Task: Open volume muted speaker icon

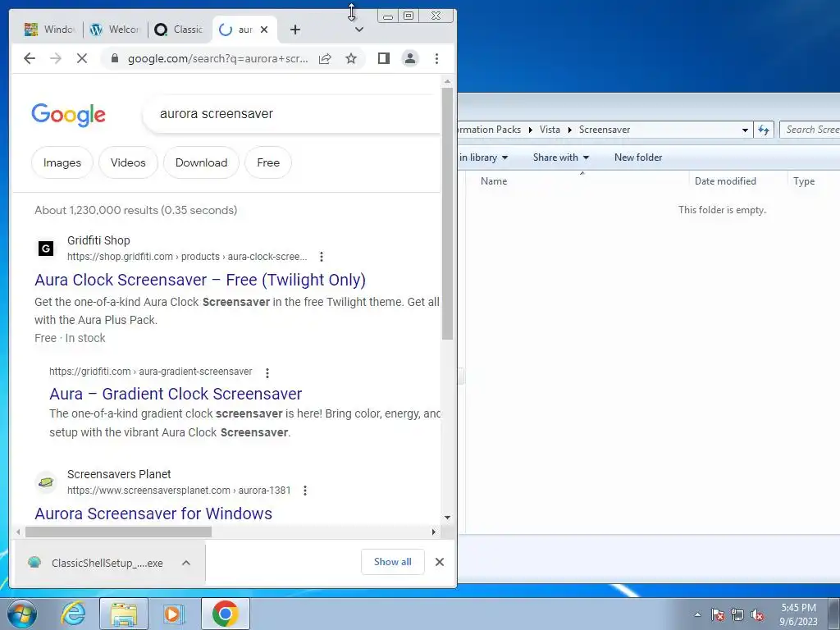Action: [x=757, y=614]
